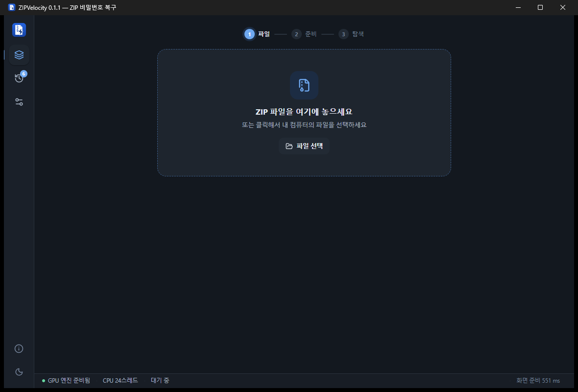Screen dimensions: 578x392
Task: Close the ZIPVelocity window
Action: [562, 7]
